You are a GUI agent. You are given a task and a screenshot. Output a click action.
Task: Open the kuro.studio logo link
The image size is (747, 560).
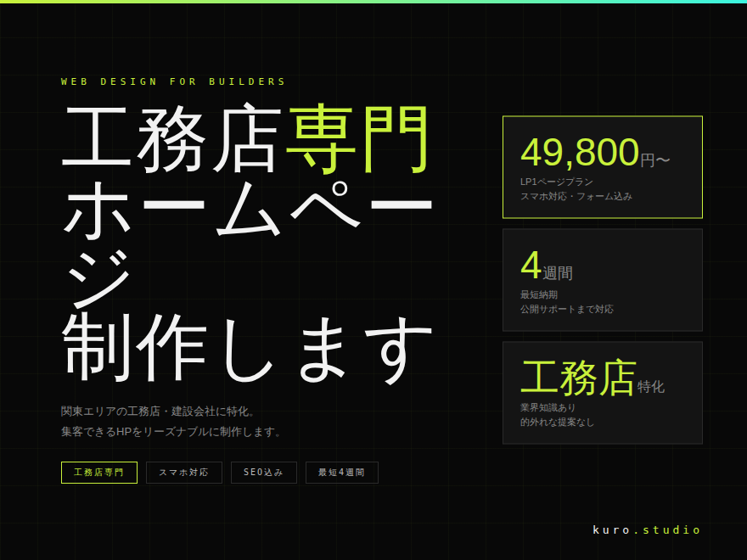click(x=647, y=529)
